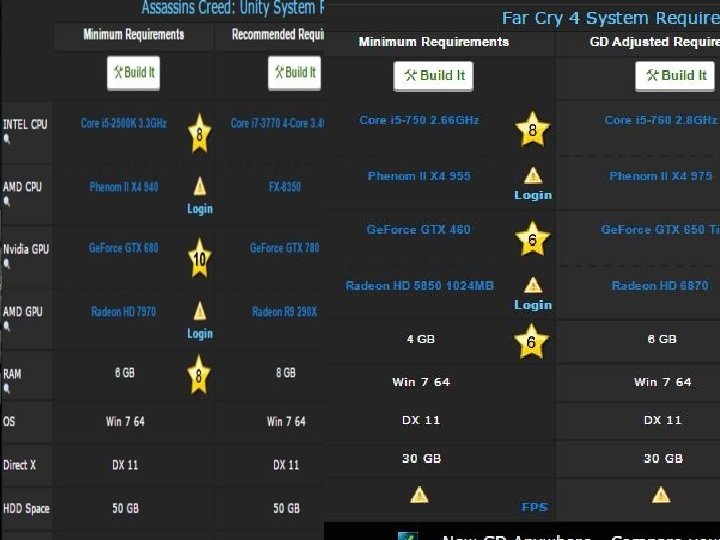
Task: Click the warning icon beside Phenom II X4 955
Action: (533, 175)
